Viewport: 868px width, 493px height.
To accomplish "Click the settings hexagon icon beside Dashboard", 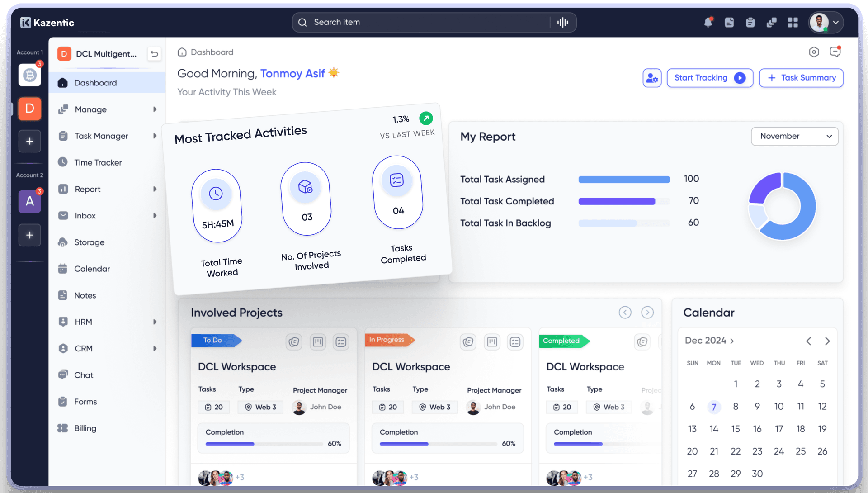I will coord(814,52).
